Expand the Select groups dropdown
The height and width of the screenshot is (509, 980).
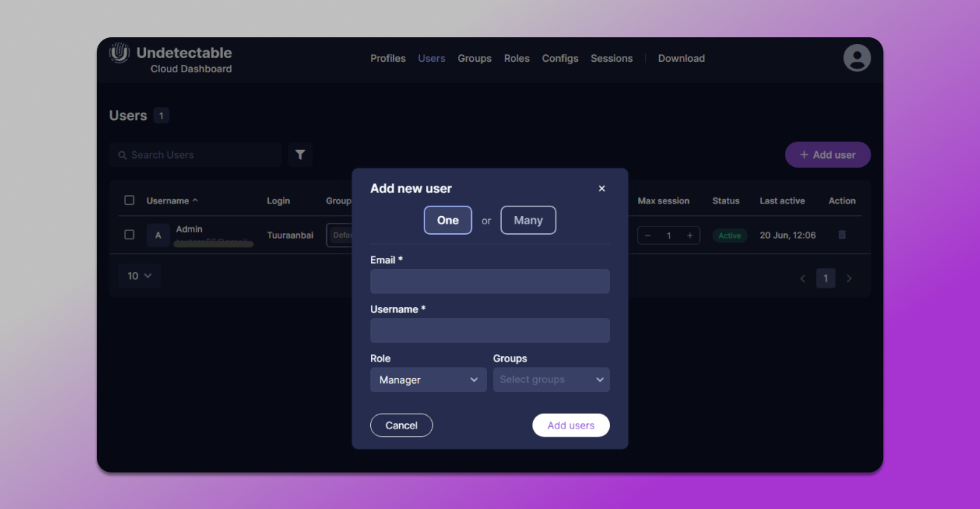coord(551,379)
